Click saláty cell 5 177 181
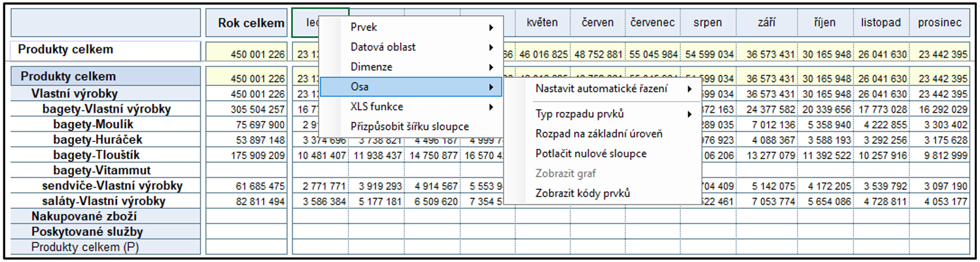This screenshot has height=262, width=980. tap(377, 202)
